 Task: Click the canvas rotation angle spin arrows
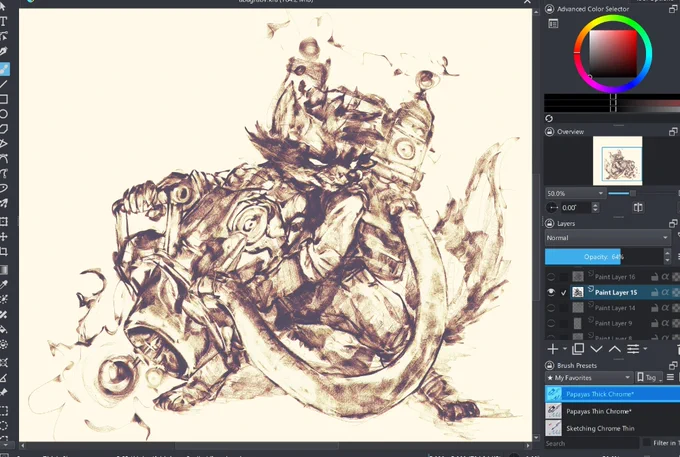pyautogui.click(x=595, y=208)
